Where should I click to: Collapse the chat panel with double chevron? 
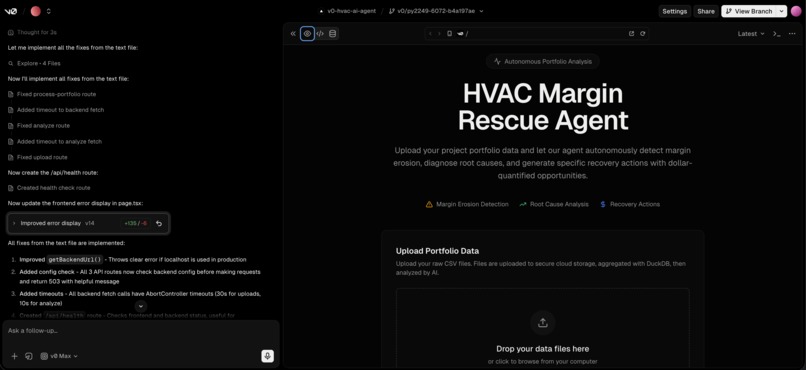pos(293,34)
